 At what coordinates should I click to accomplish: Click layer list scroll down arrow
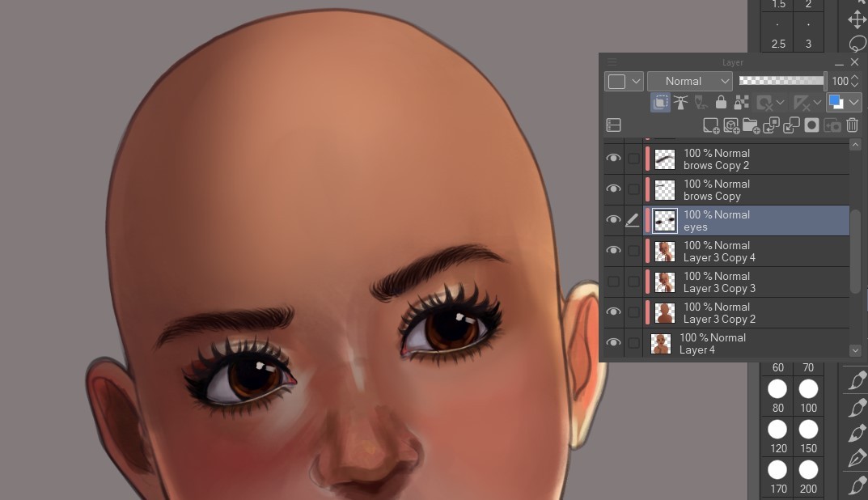pos(855,350)
